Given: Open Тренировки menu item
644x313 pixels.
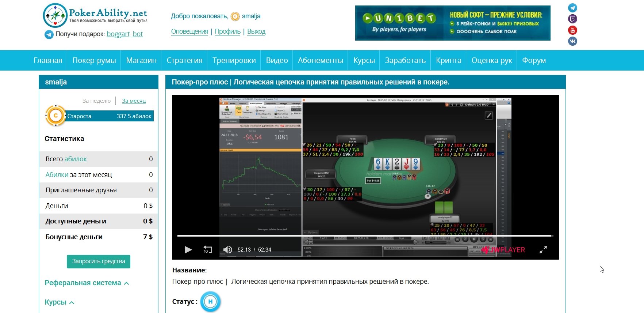Looking at the screenshot, I should point(234,60).
